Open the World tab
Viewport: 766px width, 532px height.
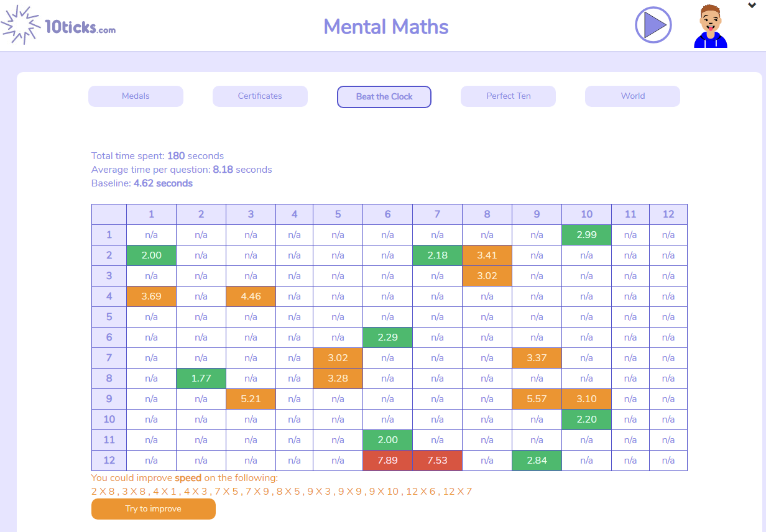632,96
